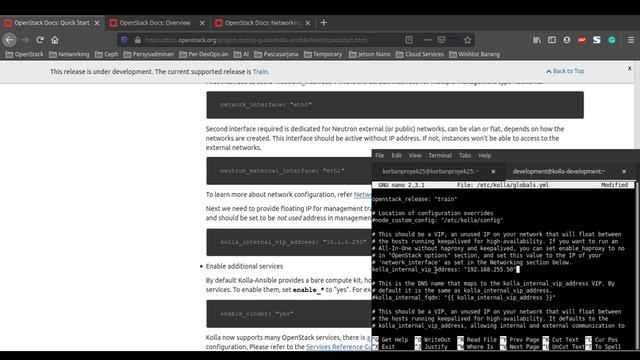Click the kolla_internal_fqdn line in nano
This screenshot has width=640, height=360.
pos(464,298)
